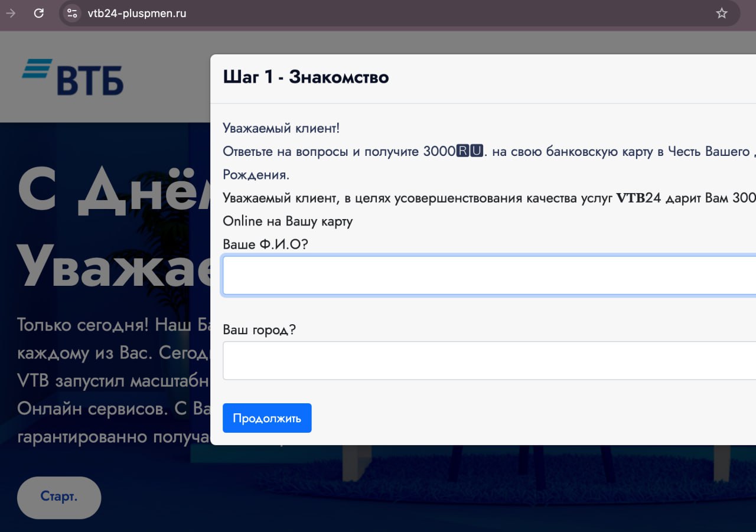Click the background text 'Только сегодня! Наш'
The height and width of the screenshot is (532, 756).
[105, 325]
